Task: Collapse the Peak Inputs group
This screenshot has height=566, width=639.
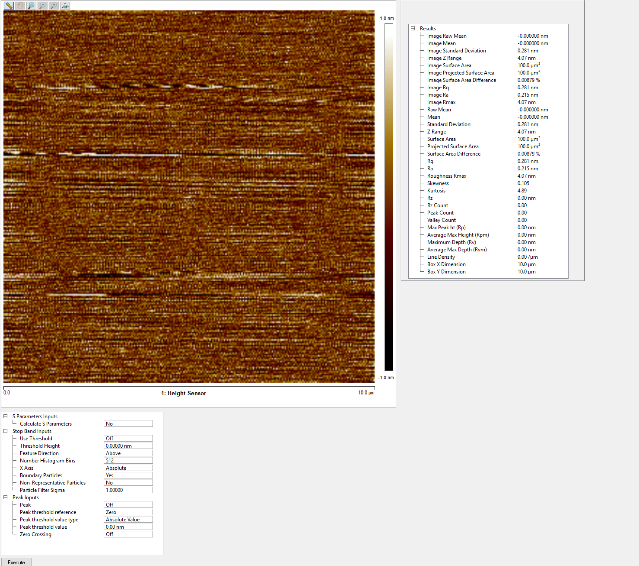Action: click(x=5, y=497)
